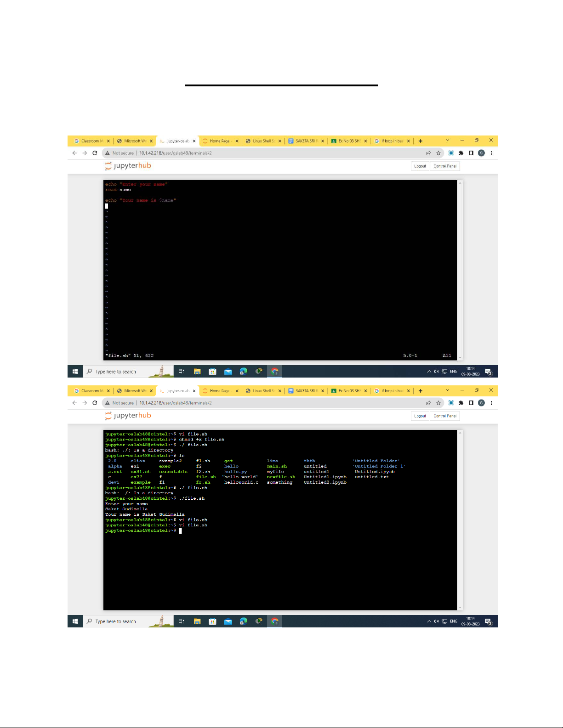The width and height of the screenshot is (563, 728).
Task: Show hidden tray icons in taskbar beneath vi editor
Action: (x=429, y=372)
